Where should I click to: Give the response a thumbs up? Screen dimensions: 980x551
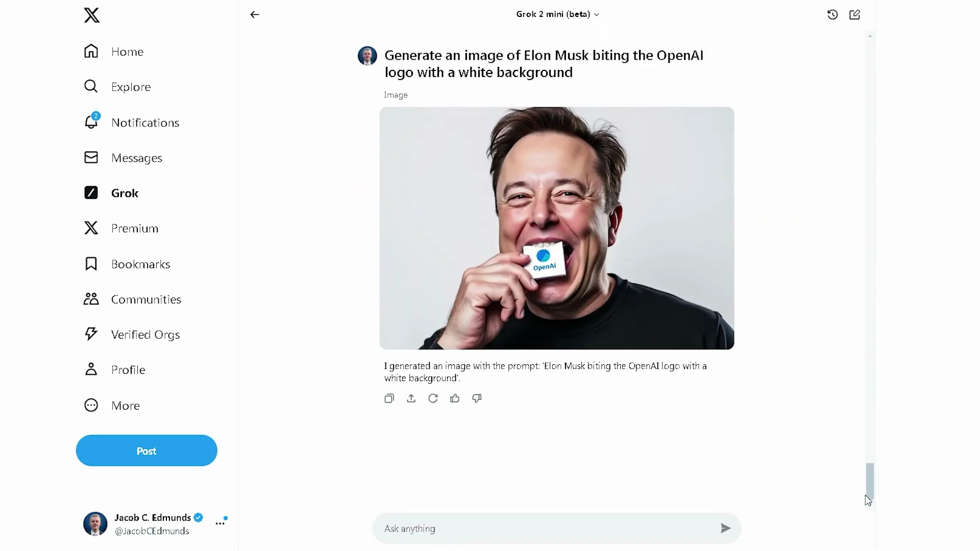pos(454,398)
